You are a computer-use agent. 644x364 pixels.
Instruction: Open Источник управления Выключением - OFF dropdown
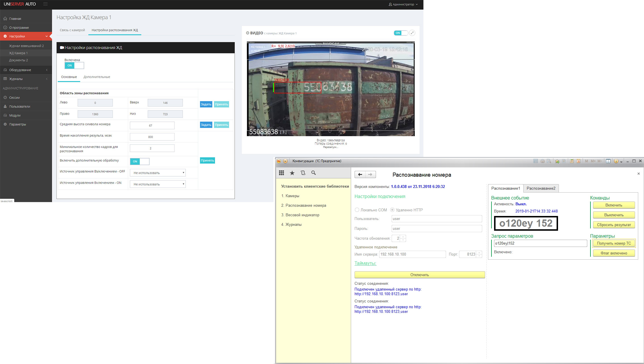[x=158, y=173]
